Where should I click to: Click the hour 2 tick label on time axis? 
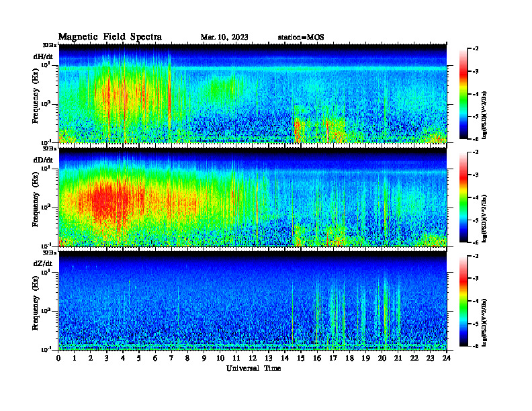tap(91, 358)
